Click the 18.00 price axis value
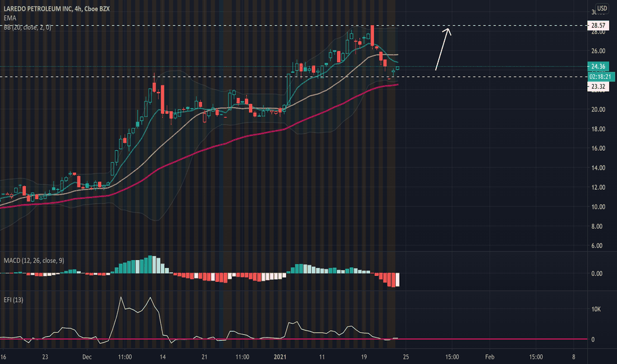Image resolution: width=617 pixels, height=364 pixels. click(598, 129)
